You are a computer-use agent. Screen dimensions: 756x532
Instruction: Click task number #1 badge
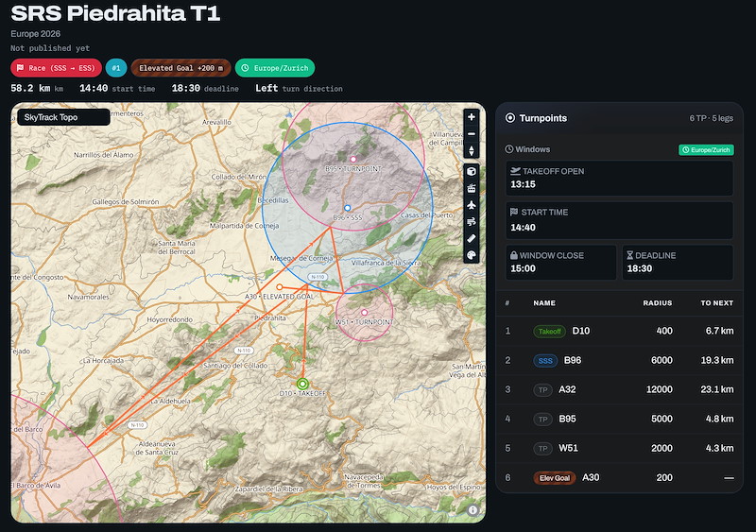[x=116, y=68]
